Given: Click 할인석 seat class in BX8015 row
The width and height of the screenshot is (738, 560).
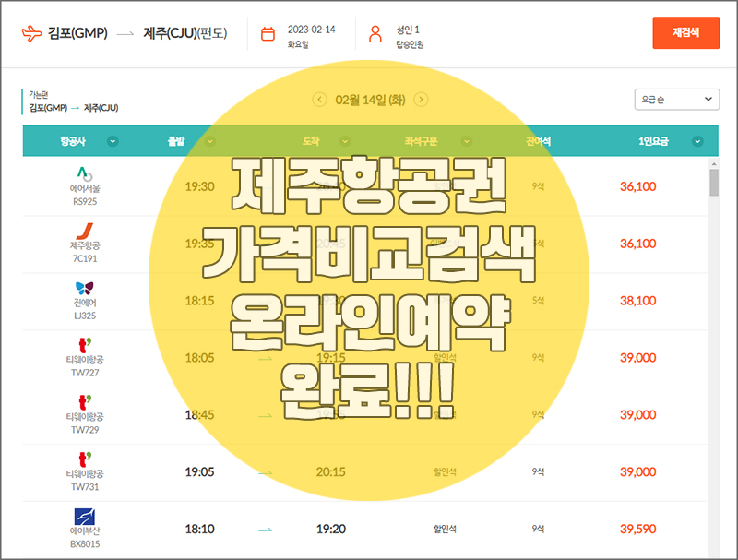Looking at the screenshot, I should [445, 529].
